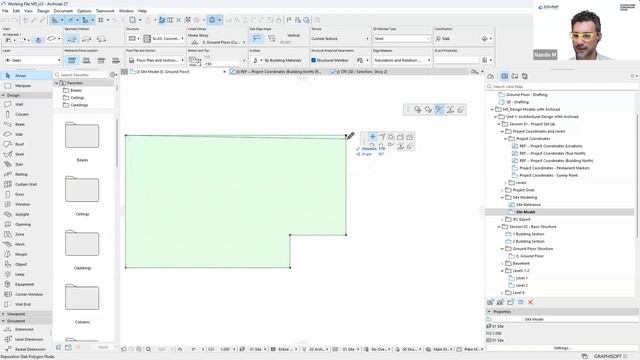Select the polygonal geometry method
This screenshot has height=360, width=640.
(72, 39)
